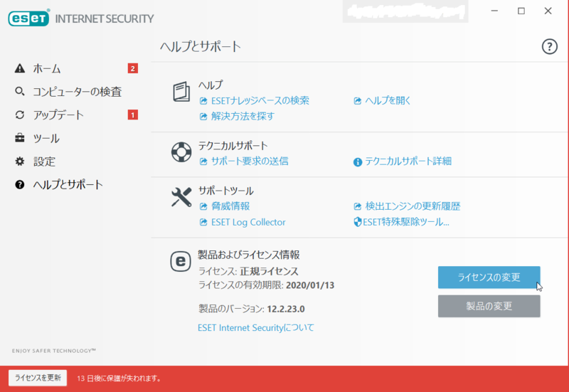Click the external-link icon before ヘルプを開く
The image size is (569, 392).
coord(358,101)
